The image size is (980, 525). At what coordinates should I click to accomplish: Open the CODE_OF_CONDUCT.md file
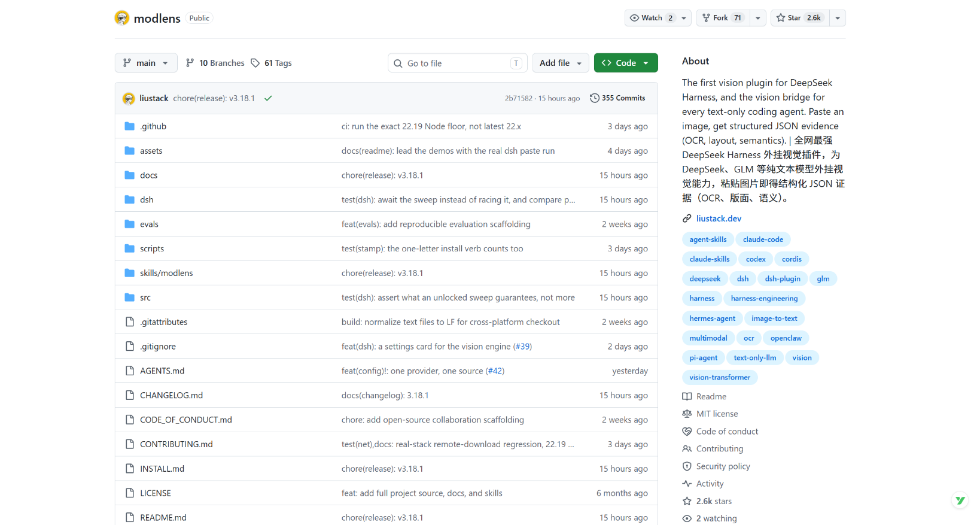tap(186, 420)
